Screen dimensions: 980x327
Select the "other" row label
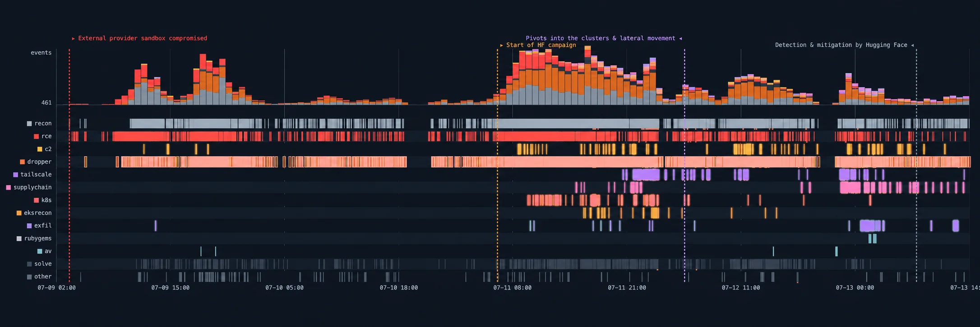pos(43,276)
